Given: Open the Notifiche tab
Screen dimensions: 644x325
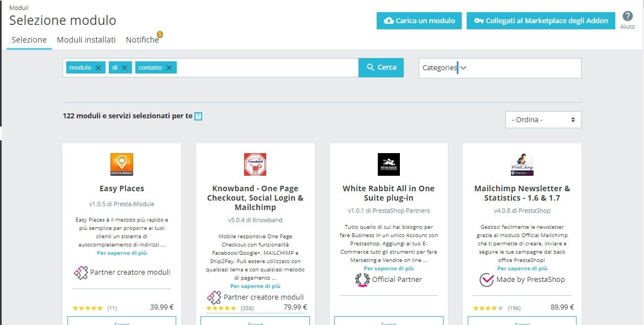Looking at the screenshot, I should (x=142, y=40).
